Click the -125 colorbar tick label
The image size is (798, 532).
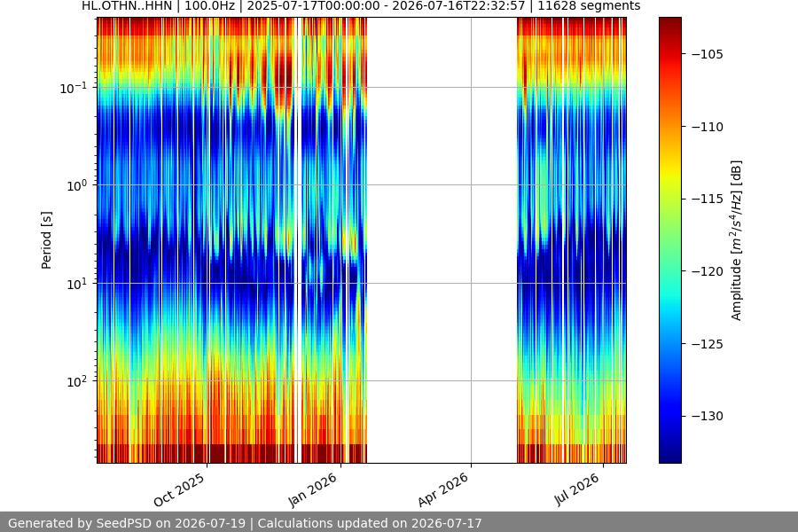click(707, 344)
